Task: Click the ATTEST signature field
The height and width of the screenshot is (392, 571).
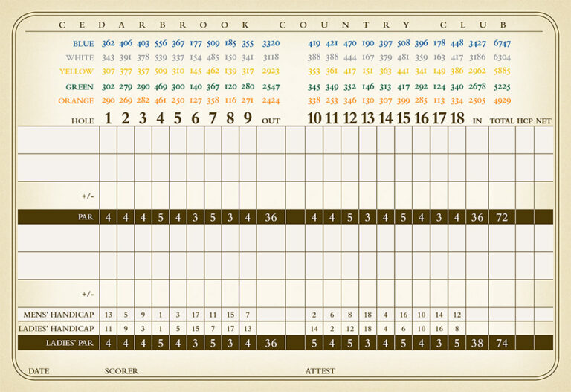Action: coord(320,370)
